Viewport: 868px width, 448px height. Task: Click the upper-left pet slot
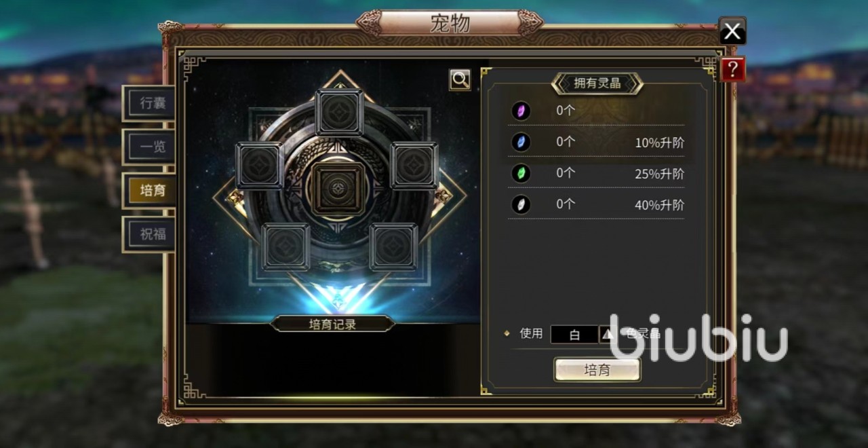(259, 165)
